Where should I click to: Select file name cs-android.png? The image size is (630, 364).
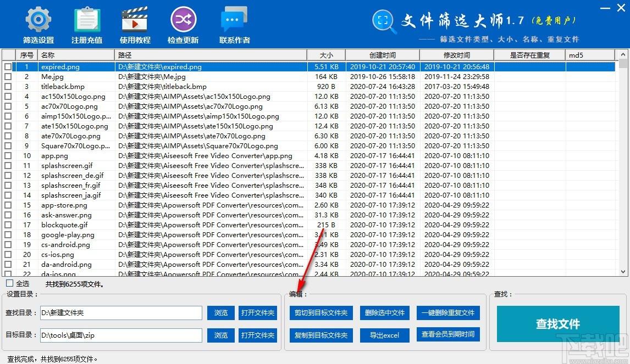click(x=65, y=245)
